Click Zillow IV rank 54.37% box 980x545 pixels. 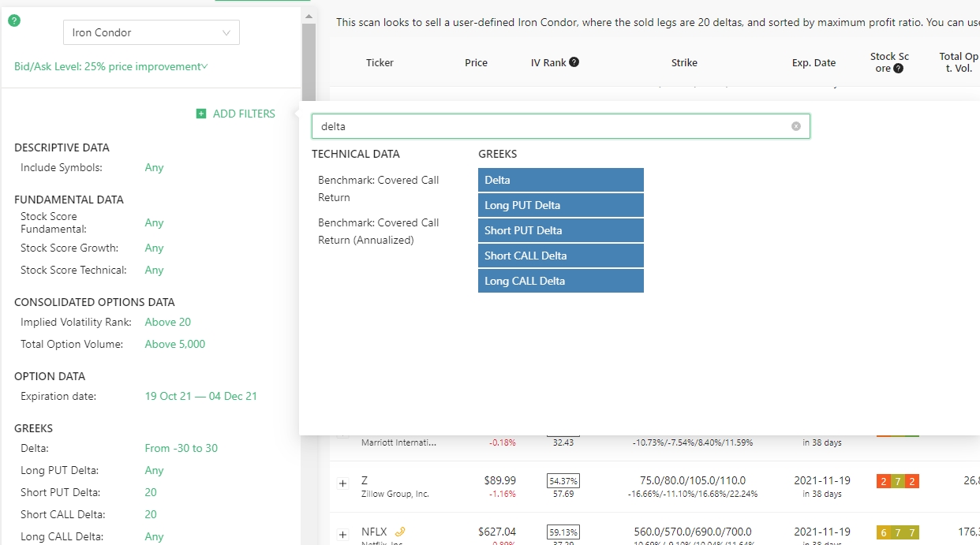(563, 480)
